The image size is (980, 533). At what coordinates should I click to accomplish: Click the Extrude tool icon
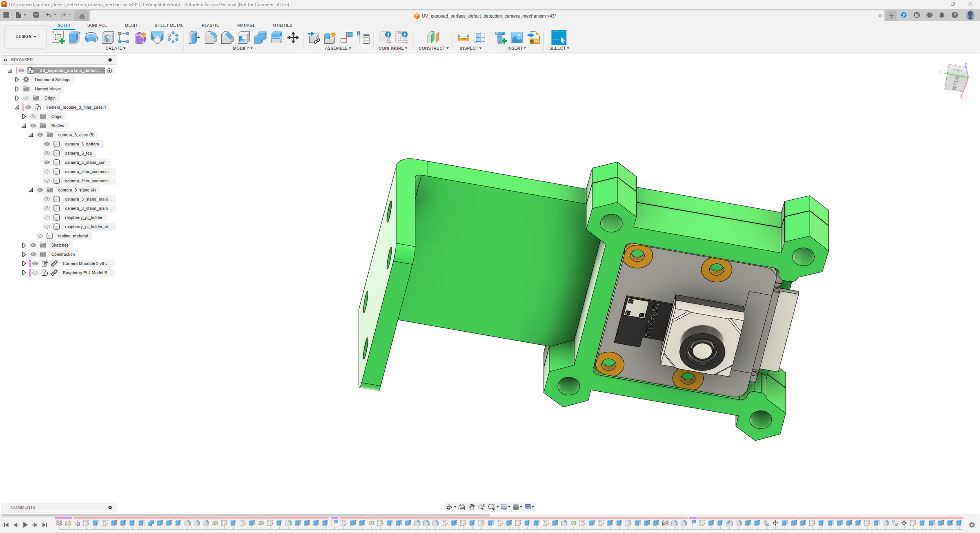click(75, 38)
